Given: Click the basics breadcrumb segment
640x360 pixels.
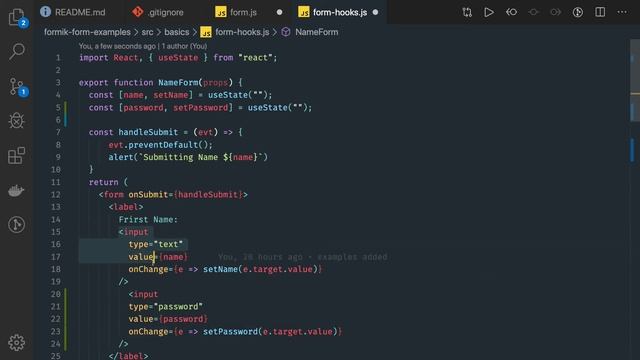Looking at the screenshot, I should 176,32.
